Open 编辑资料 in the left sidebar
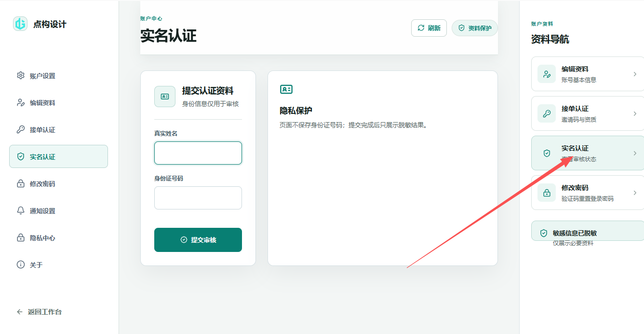Screen dimensions: 644x334 (58, 102)
